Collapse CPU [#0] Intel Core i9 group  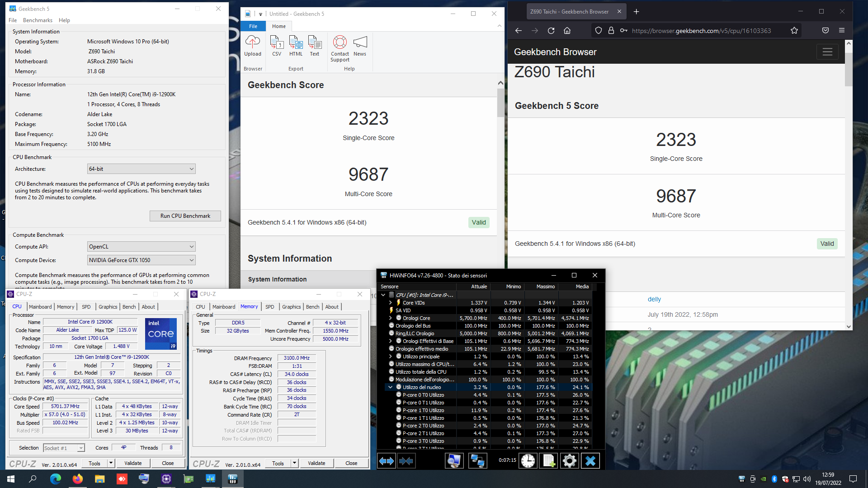tap(383, 295)
